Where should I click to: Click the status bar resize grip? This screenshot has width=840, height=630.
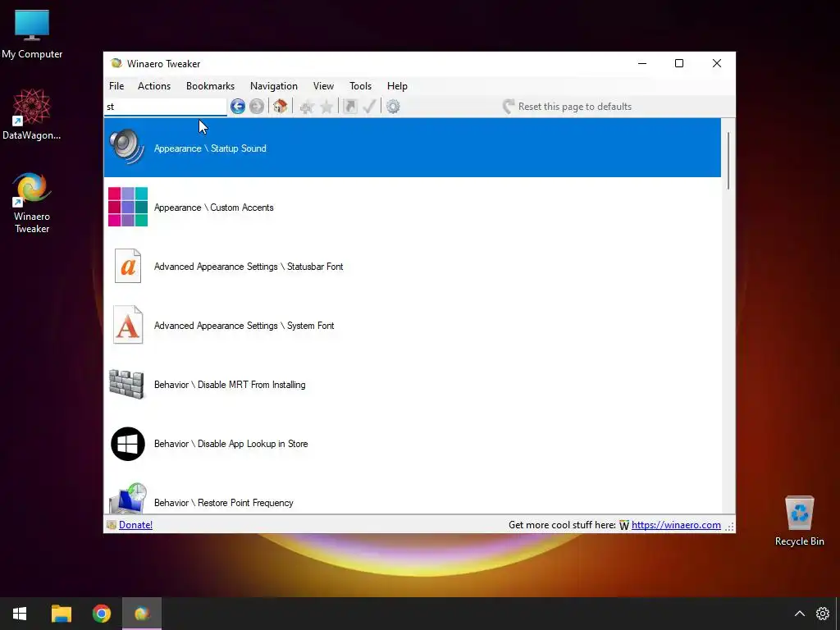coord(729,527)
